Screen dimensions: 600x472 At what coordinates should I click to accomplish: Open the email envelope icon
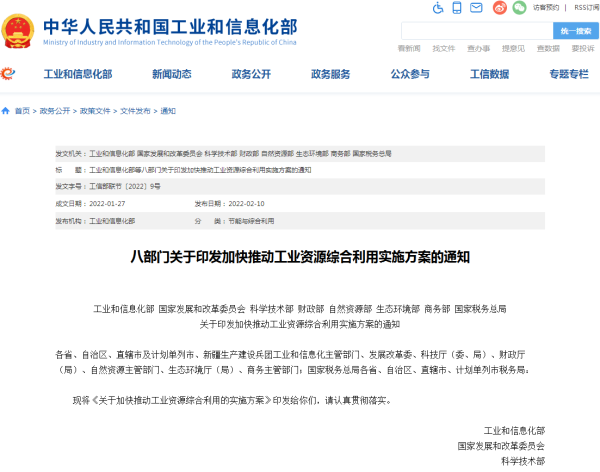point(478,7)
